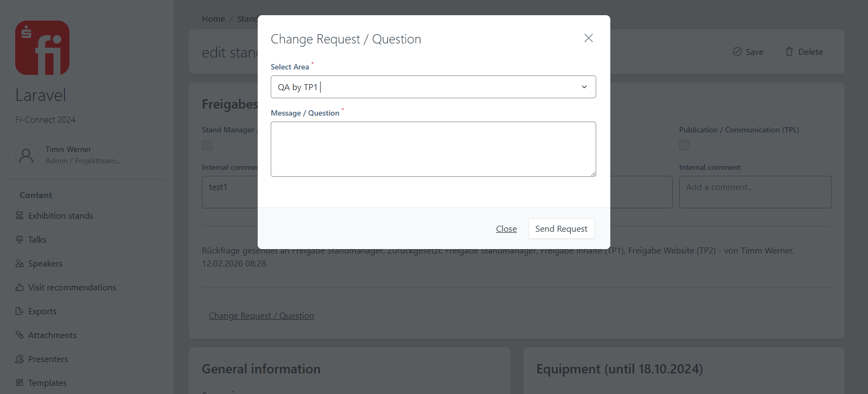The height and width of the screenshot is (394, 868).
Task: Click the Delete trash icon
Action: (x=789, y=52)
